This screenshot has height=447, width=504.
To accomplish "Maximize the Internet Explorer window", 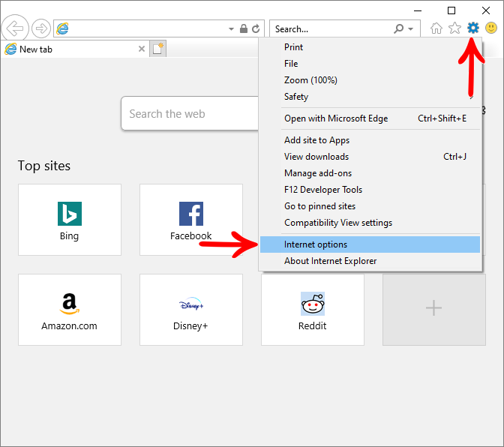I will click(x=451, y=10).
